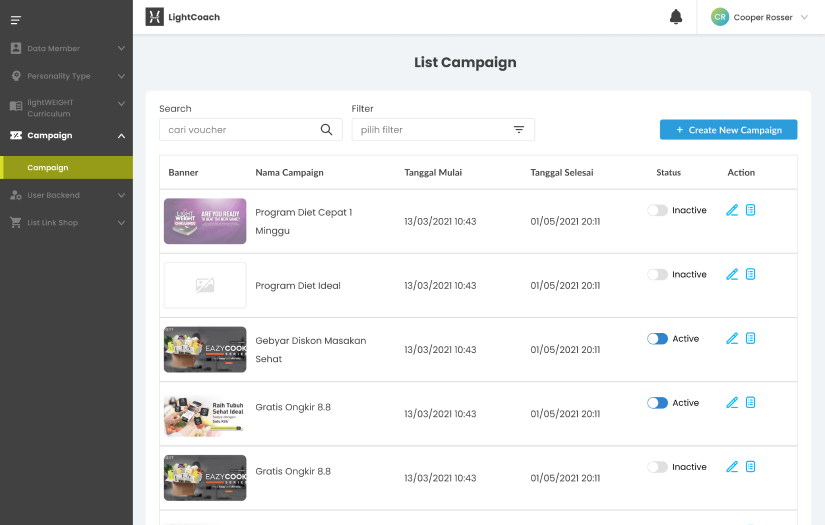Open the pilih filter dropdown
The image size is (825, 525).
click(x=443, y=129)
